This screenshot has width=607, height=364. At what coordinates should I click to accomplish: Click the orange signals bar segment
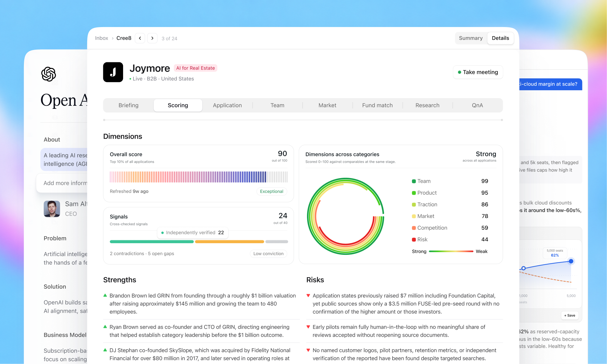pos(230,242)
